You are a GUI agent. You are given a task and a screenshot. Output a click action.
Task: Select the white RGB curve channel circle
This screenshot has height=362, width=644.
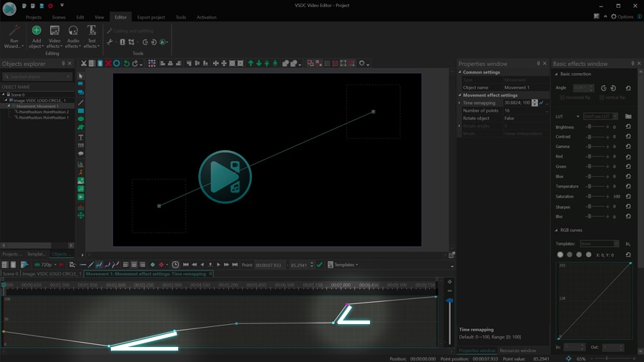coord(560,255)
